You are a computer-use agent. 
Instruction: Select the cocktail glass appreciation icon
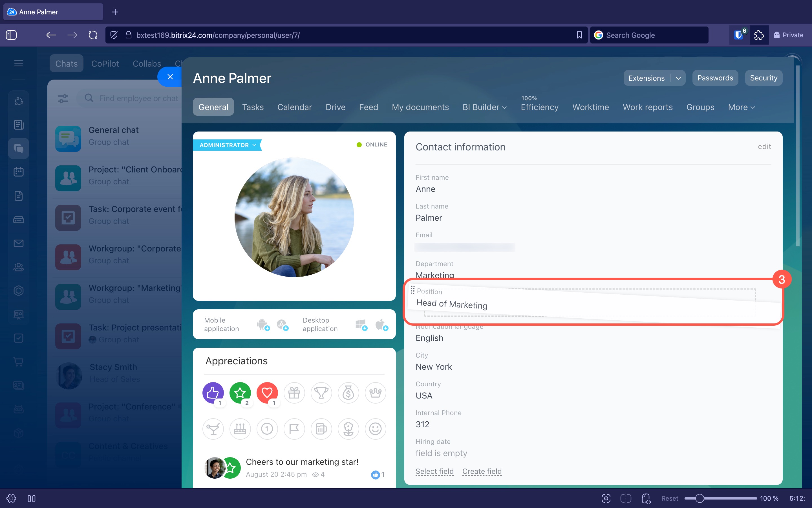coord(213,429)
